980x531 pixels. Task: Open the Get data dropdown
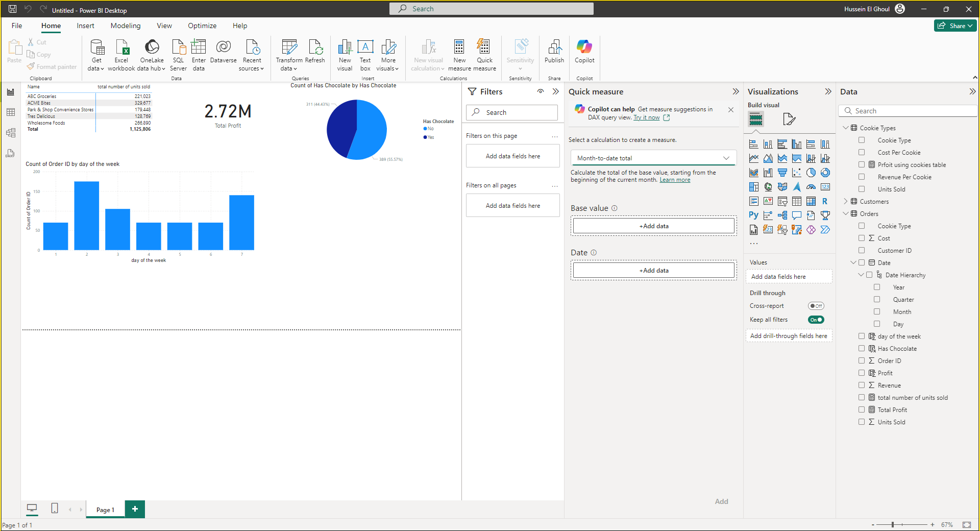(x=96, y=55)
